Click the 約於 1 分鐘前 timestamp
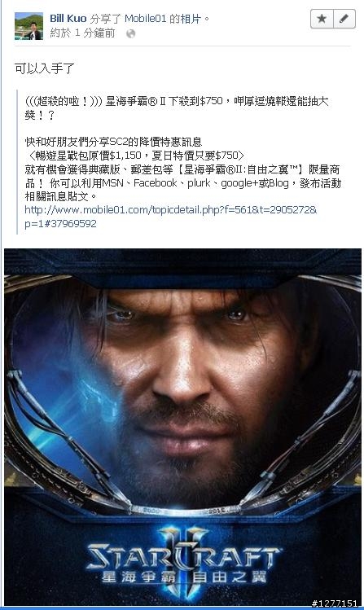Screen dimensions: 364x610 coord(82,33)
